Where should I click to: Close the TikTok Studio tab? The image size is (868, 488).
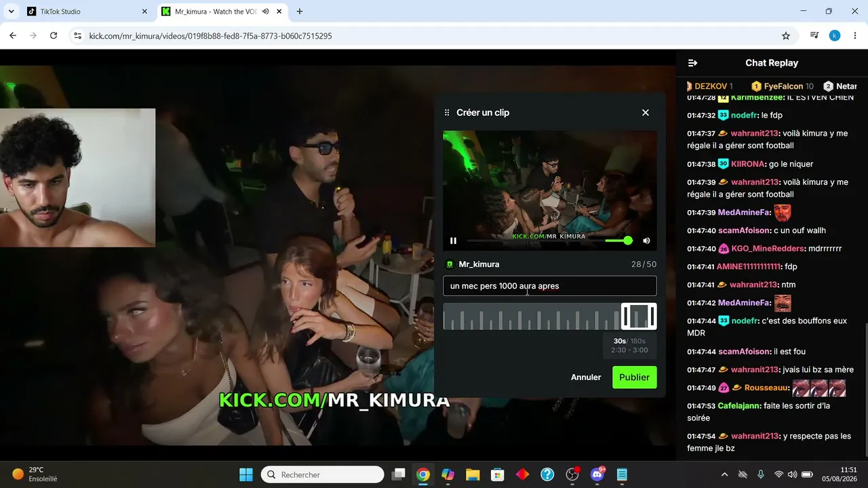click(x=144, y=12)
